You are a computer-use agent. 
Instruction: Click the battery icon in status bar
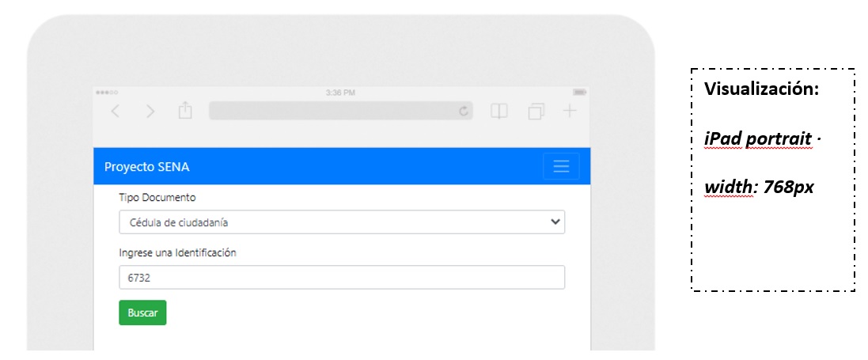tap(579, 92)
